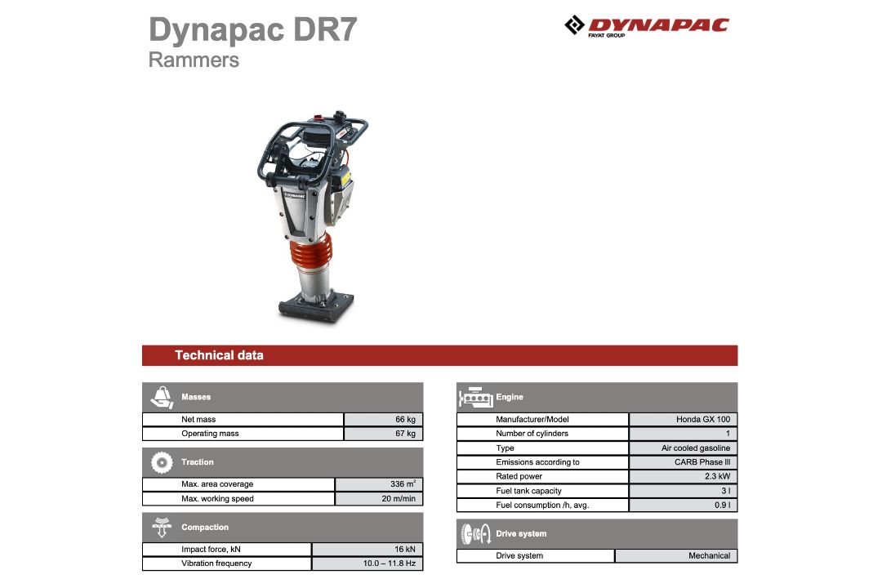Viewport: 882px width, 588px height.
Task: Click the DR7 rammer product image
Action: pos(312,216)
